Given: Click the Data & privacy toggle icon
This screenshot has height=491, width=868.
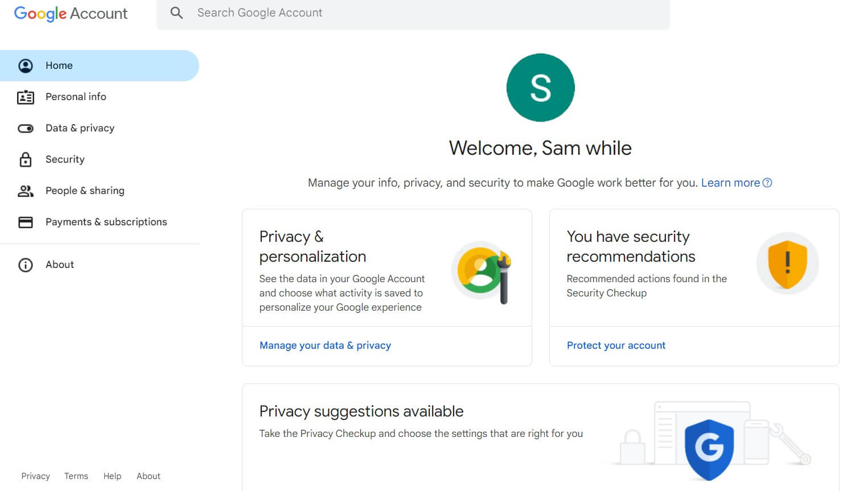Looking at the screenshot, I should click(x=26, y=129).
